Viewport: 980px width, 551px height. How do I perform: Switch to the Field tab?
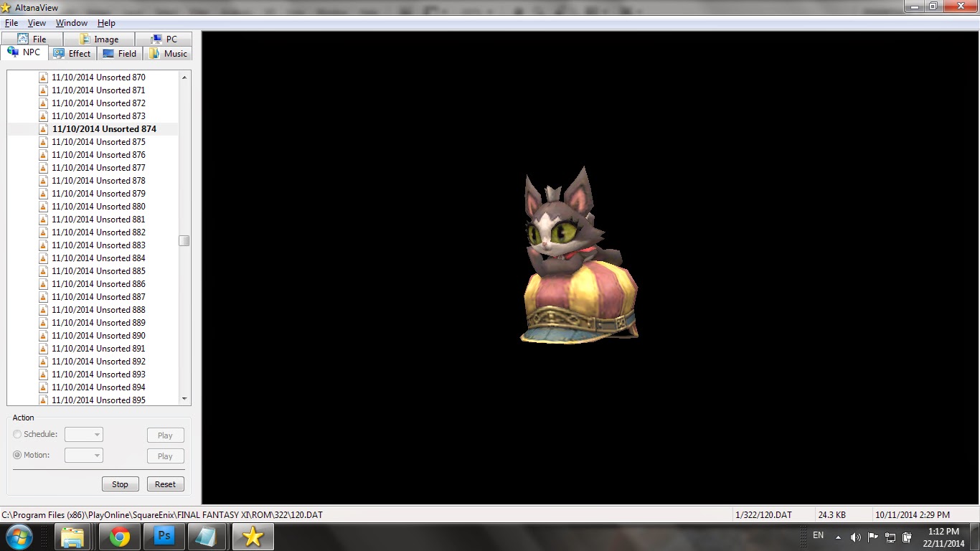pyautogui.click(x=119, y=54)
